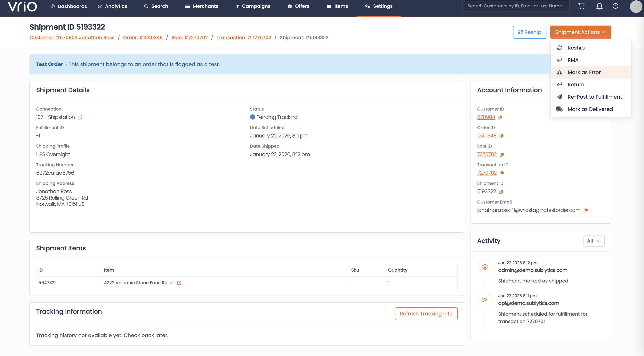This screenshot has width=644, height=356.
Task: Copy the customer email address
Action: pos(585,210)
